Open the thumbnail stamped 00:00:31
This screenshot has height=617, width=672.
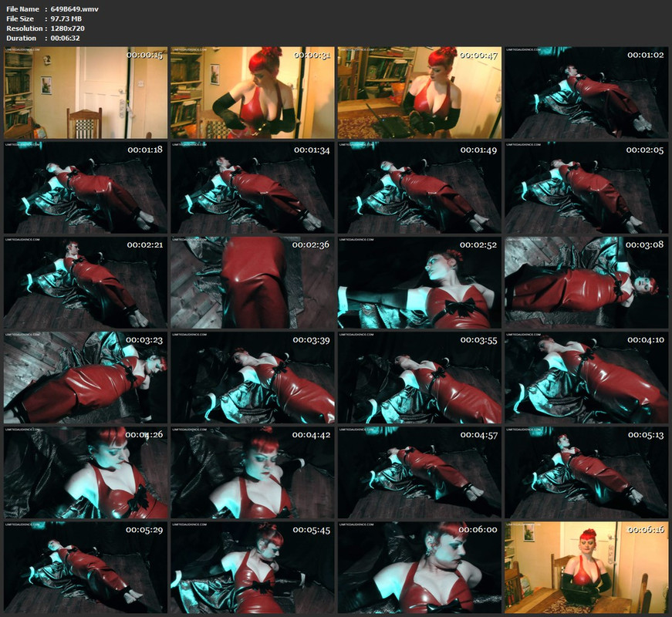click(252, 93)
